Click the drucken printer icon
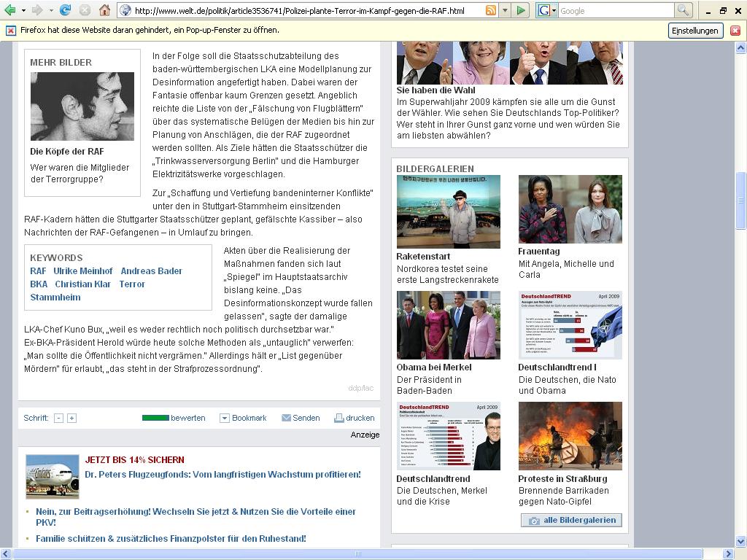This screenshot has width=747, height=560. coord(339,418)
